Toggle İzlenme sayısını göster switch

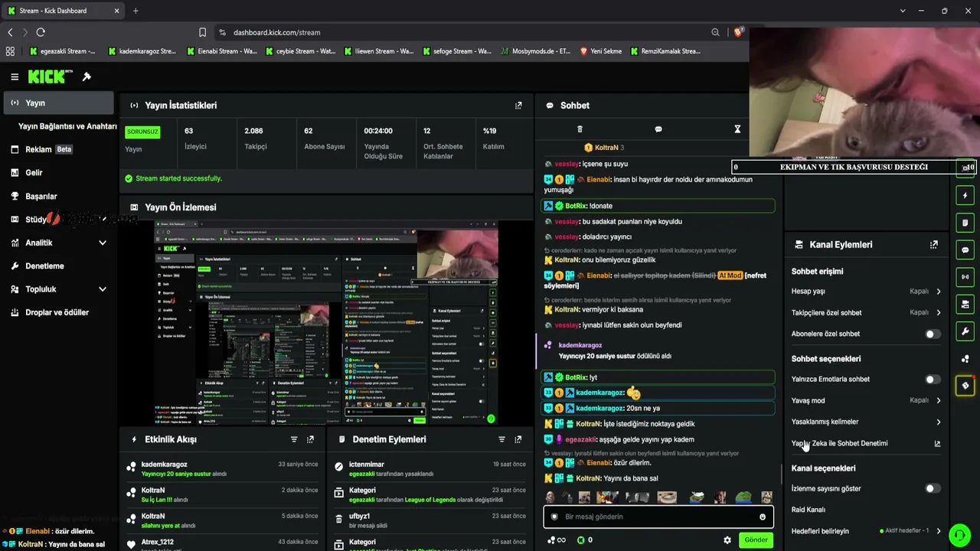coord(932,488)
